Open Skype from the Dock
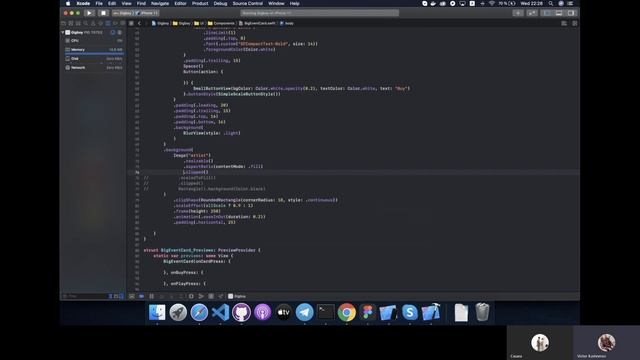Image resolution: width=640 pixels, height=360 pixels. point(410,312)
